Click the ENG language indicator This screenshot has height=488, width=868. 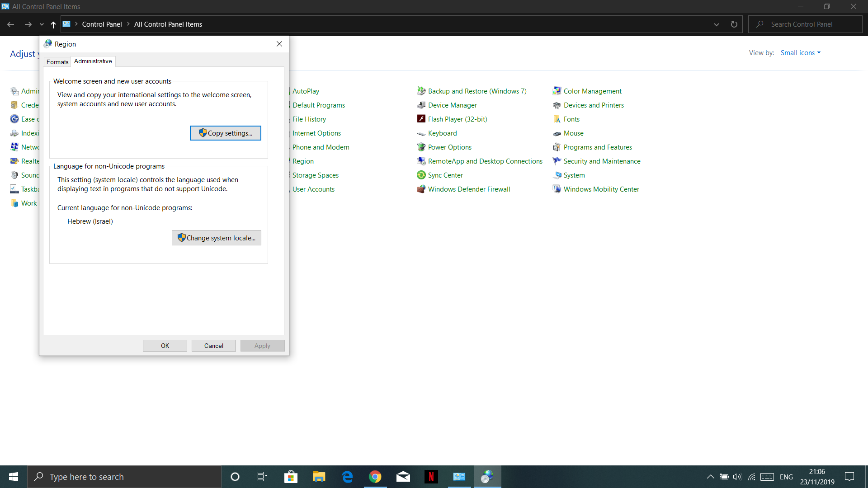tap(786, 477)
